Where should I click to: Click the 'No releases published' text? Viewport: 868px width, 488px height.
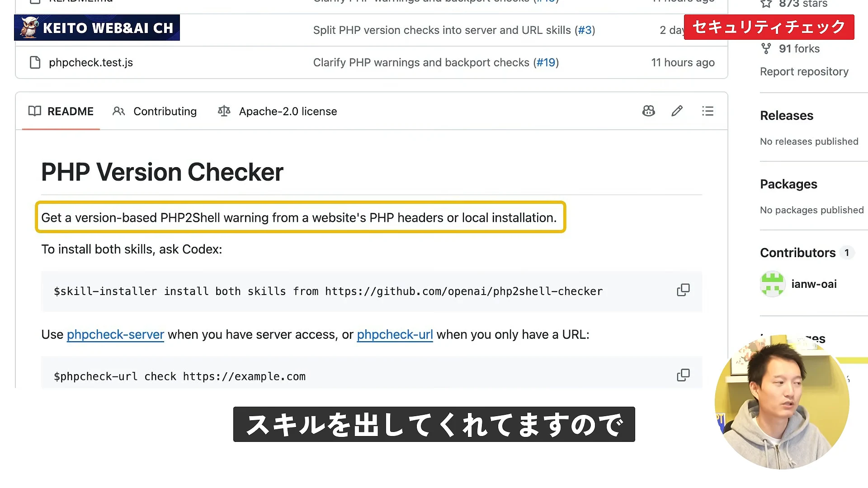[809, 141]
